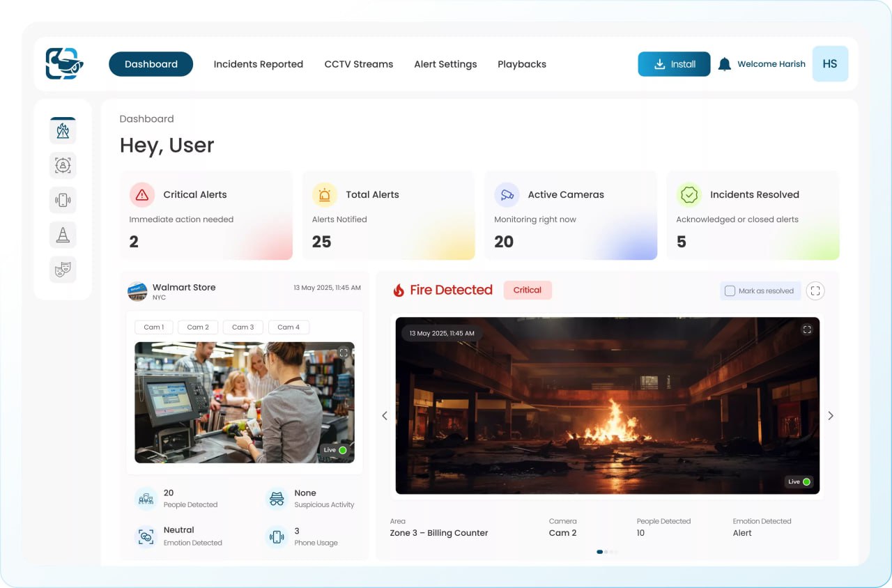Expand the fire alert panel with corner icon
Viewport: 892px width, 588px height.
[x=815, y=291]
